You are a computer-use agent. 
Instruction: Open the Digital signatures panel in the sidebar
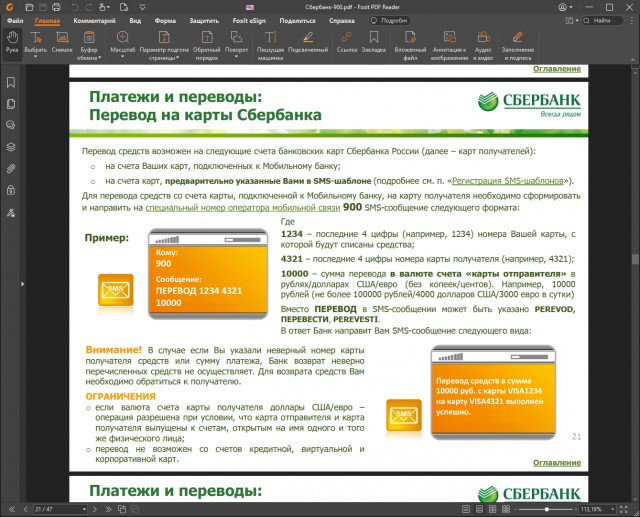coord(11,212)
